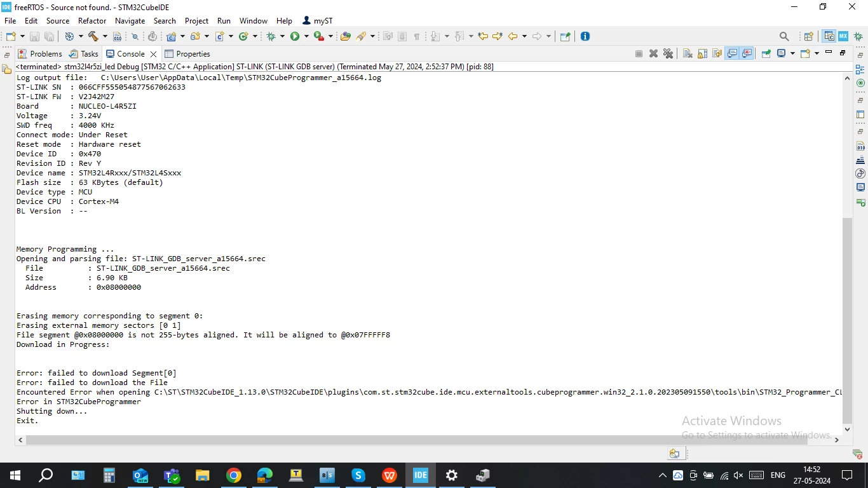Screen dimensions: 868x488
Task: Minimize the console view panel
Action: pos(829,53)
